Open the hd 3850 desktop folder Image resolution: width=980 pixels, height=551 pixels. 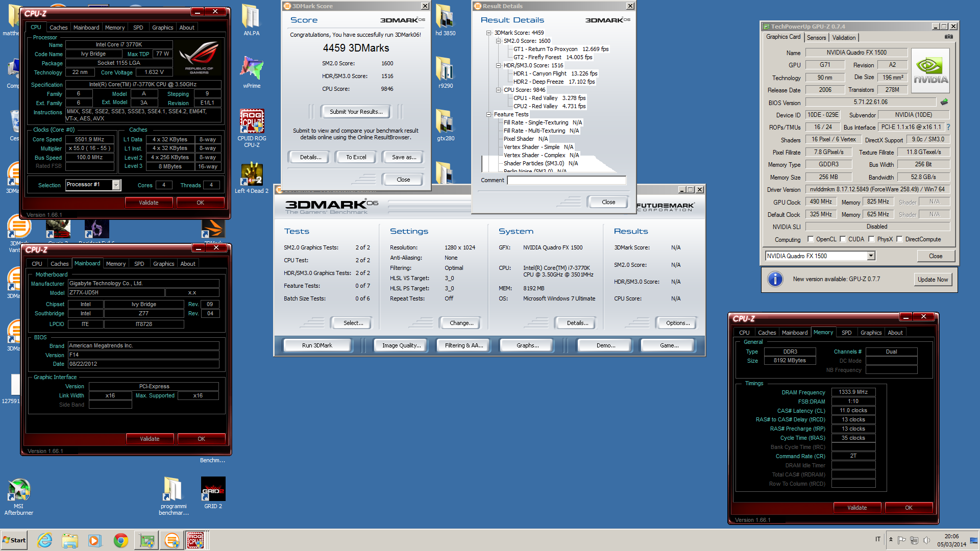(445, 19)
